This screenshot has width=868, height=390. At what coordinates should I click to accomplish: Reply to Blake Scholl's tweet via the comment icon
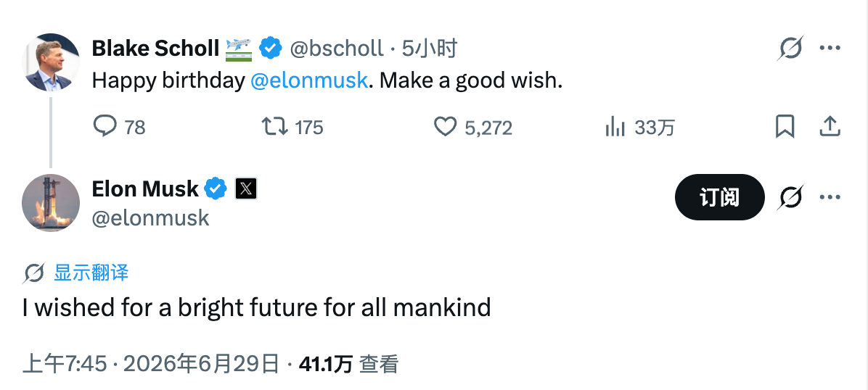[x=105, y=127]
